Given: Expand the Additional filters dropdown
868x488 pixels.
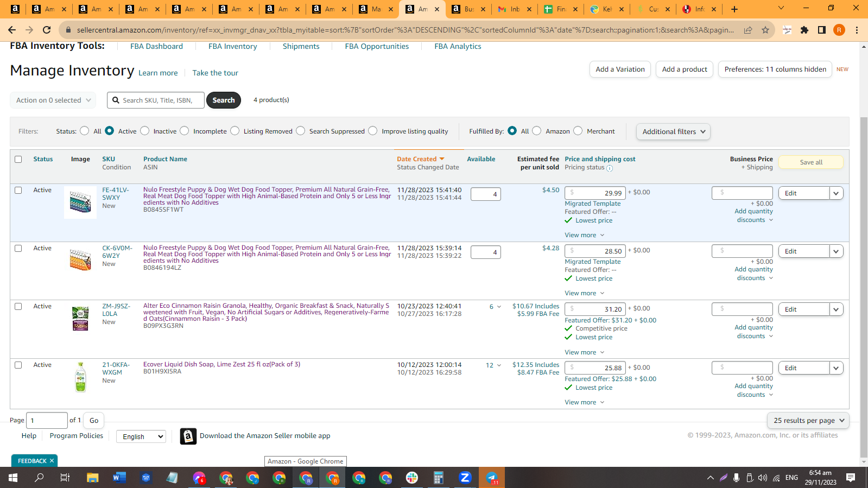Looking at the screenshot, I should click(x=673, y=131).
